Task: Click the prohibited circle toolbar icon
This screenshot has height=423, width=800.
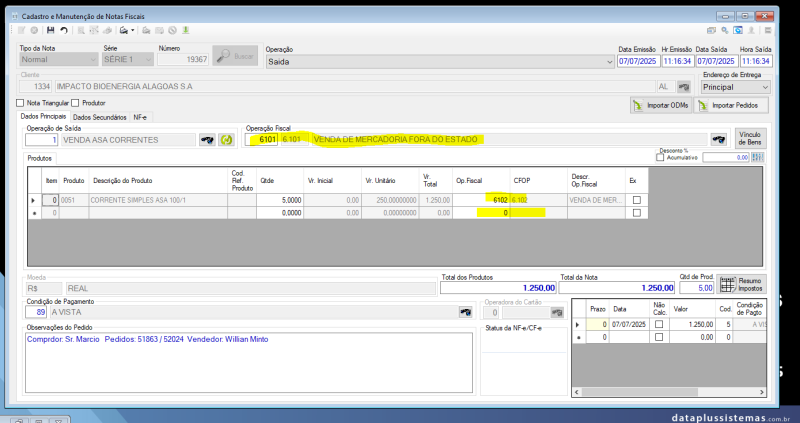Action: point(172,31)
